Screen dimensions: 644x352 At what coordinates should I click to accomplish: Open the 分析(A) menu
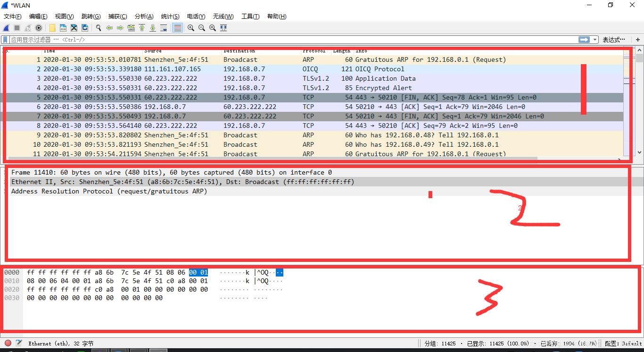(x=144, y=17)
